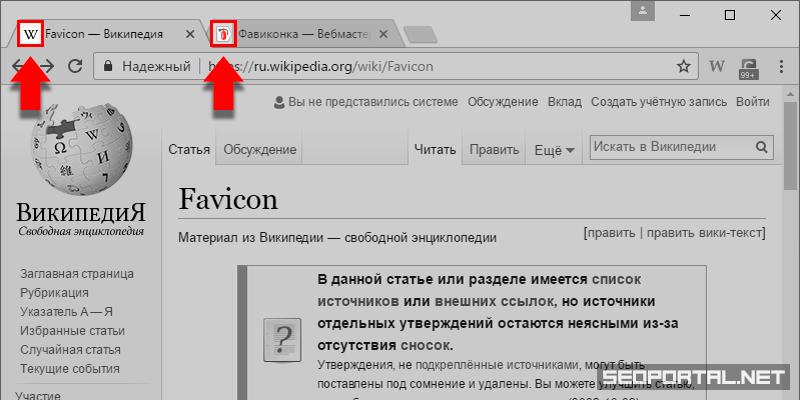Viewport: 800px width, 400px height.
Task: Switch to the Обсуждение article tab
Action: click(x=259, y=149)
